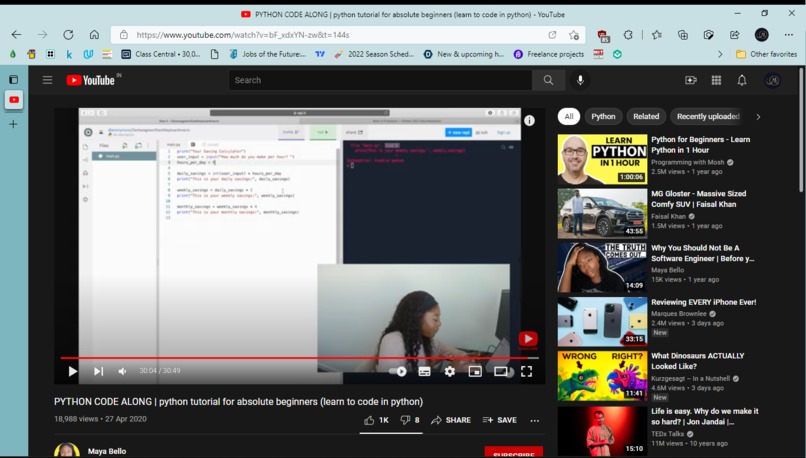The height and width of the screenshot is (458, 806).
Task: Seek on the red progress bar
Action: 299,357
